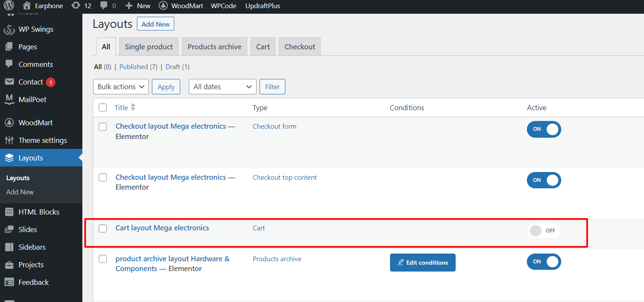
Task: Click the Conditions column header
Action: pyautogui.click(x=407, y=108)
